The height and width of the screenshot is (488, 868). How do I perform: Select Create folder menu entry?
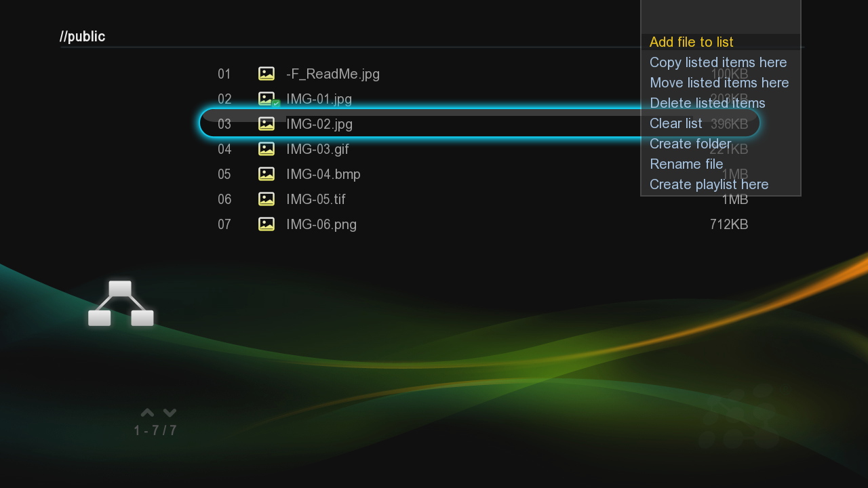click(690, 144)
